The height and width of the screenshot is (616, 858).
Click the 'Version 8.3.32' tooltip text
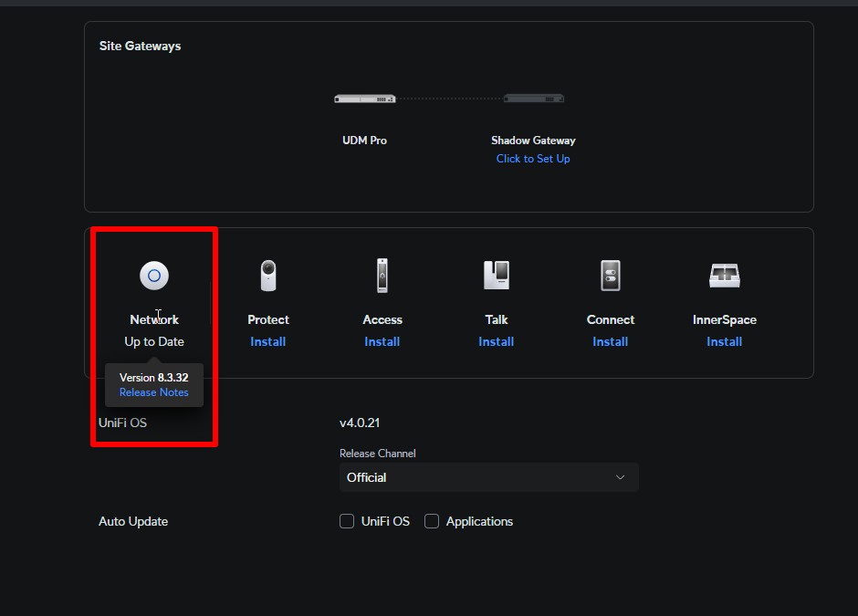(153, 378)
